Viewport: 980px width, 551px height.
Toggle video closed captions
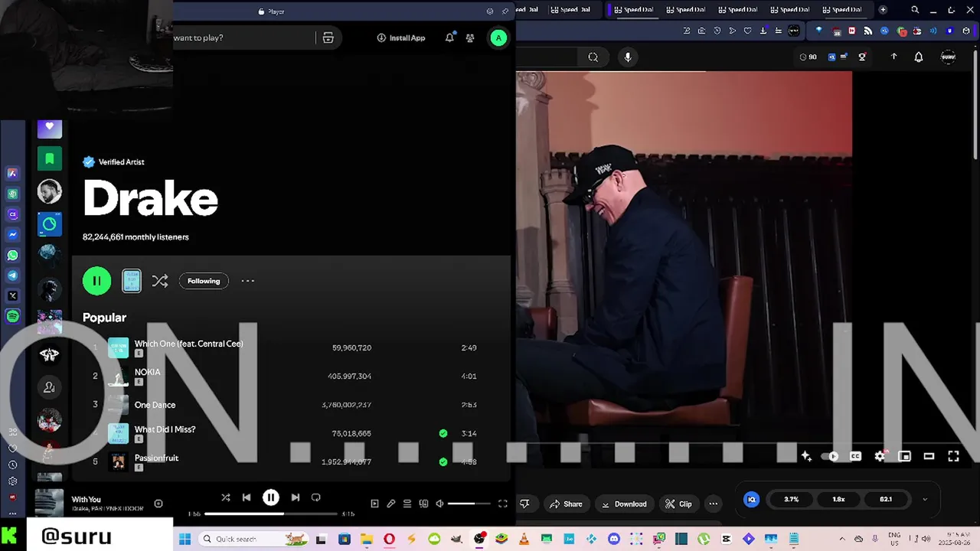(x=855, y=456)
